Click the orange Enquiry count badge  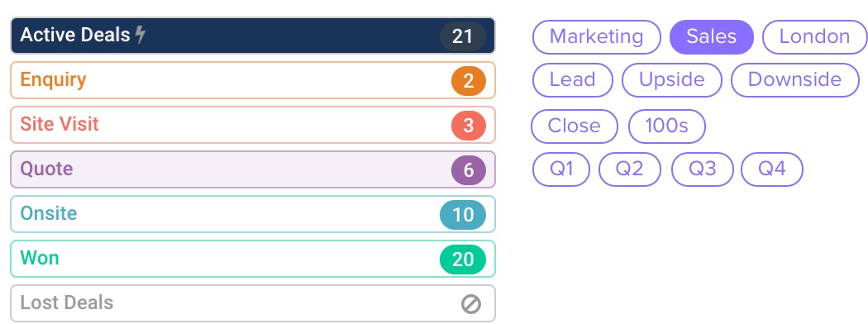[x=469, y=81]
